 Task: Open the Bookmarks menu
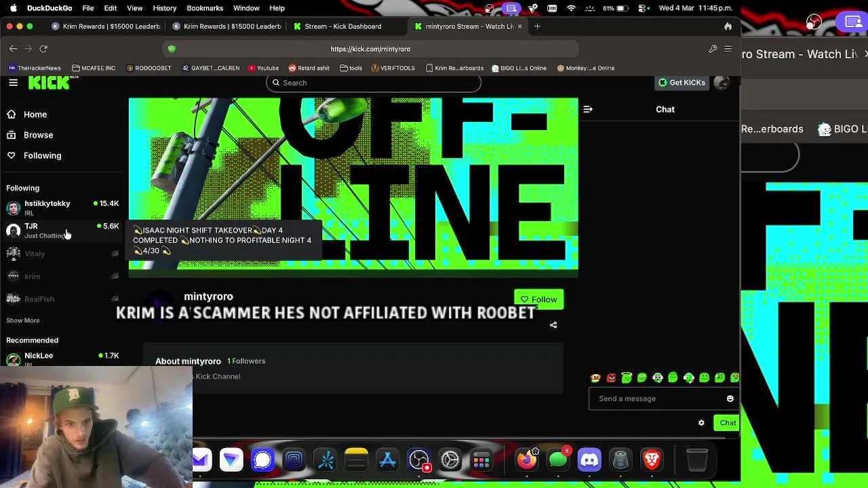pyautogui.click(x=205, y=8)
